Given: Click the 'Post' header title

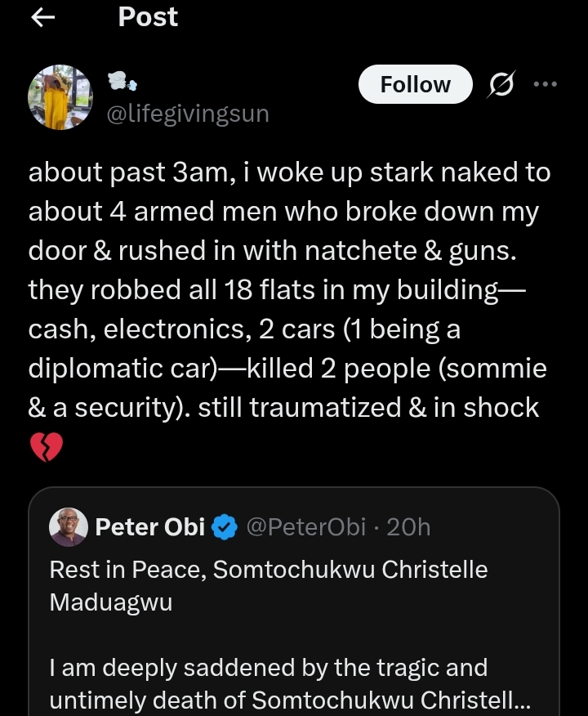Looking at the screenshot, I should coord(148,17).
